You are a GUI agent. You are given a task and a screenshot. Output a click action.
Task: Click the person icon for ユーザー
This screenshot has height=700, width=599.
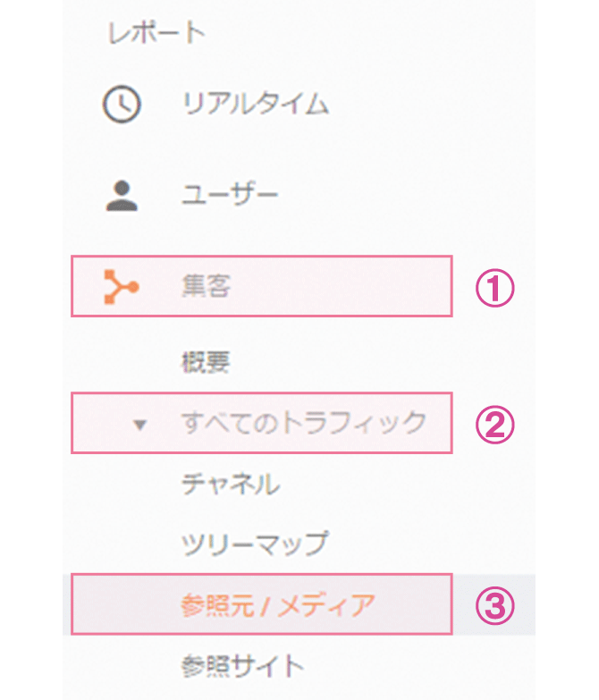(x=122, y=196)
